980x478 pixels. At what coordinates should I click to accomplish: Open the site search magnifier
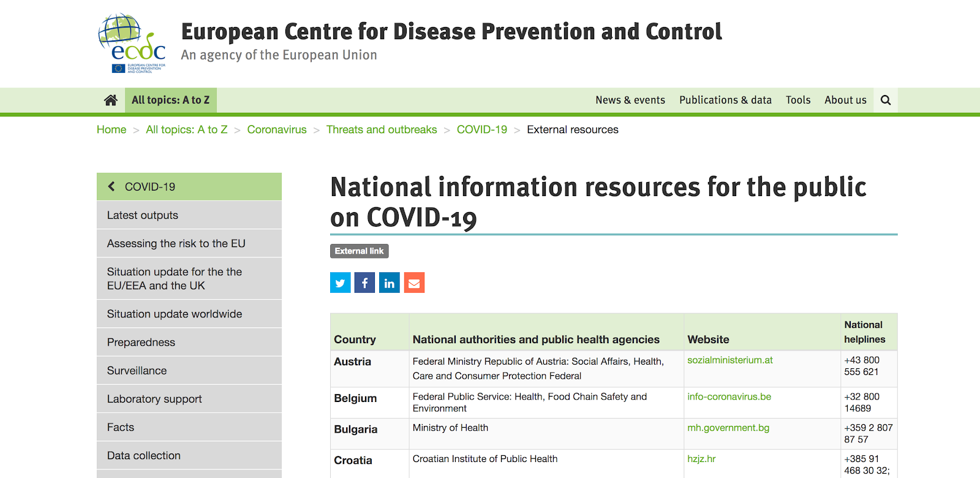point(886,100)
